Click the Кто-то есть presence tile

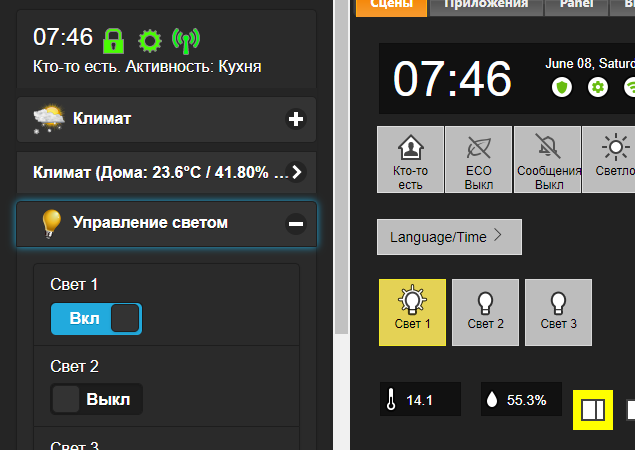(410, 160)
